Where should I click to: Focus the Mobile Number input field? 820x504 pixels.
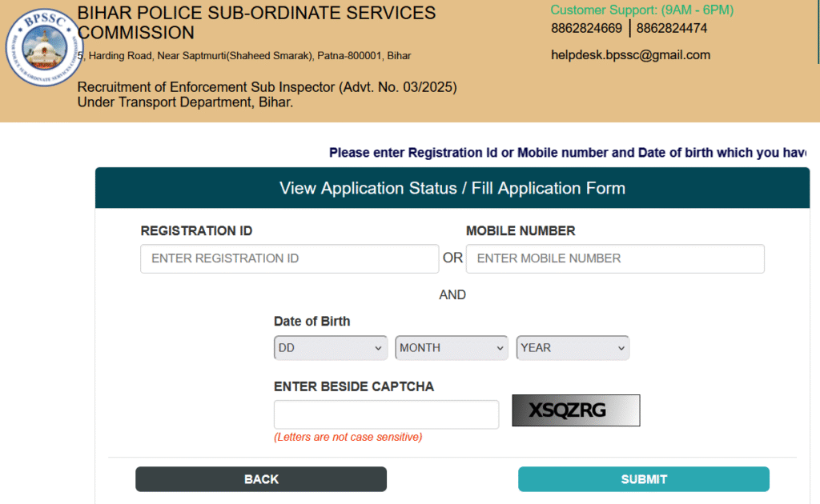(615, 258)
